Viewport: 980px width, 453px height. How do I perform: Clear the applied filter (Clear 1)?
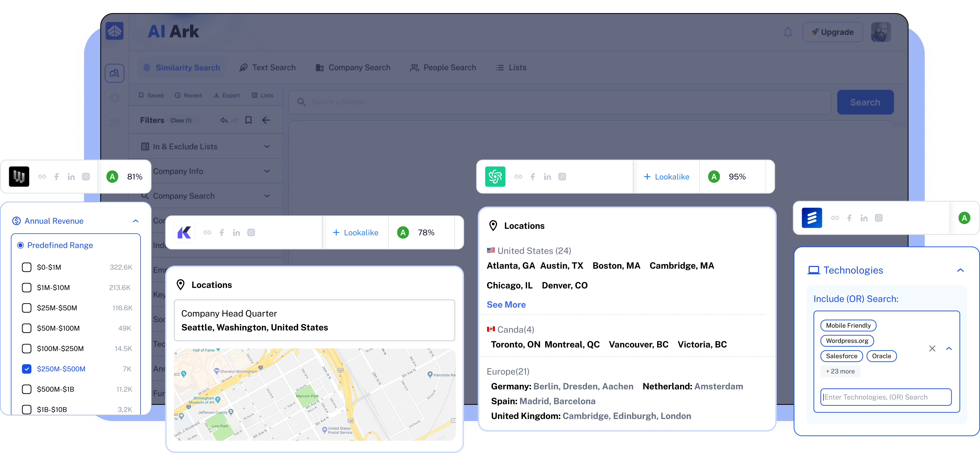181,121
